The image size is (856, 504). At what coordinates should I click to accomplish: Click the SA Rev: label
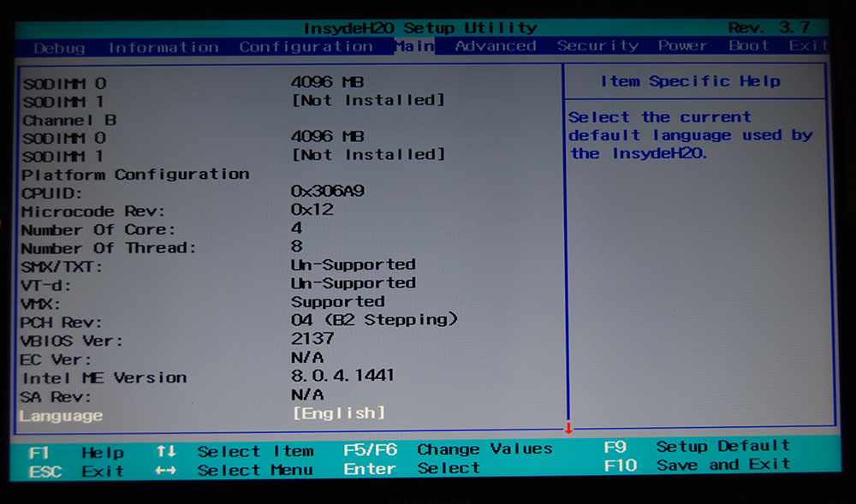(56, 397)
